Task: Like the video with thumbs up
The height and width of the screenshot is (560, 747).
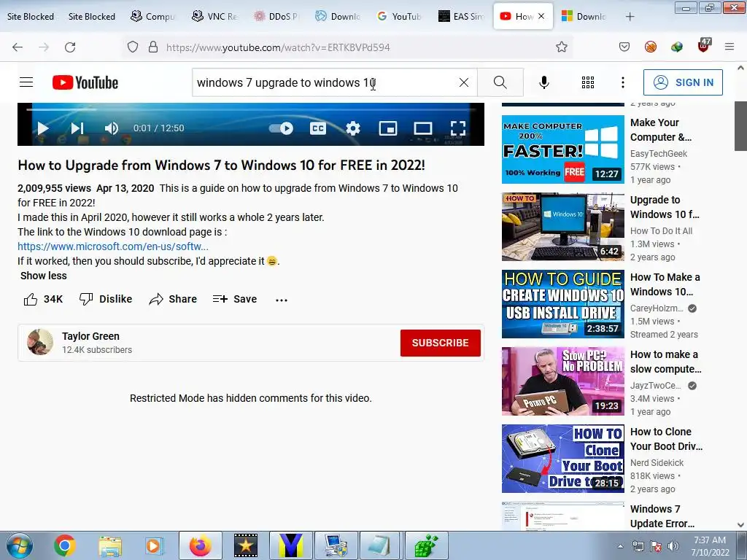Action: pyautogui.click(x=43, y=299)
